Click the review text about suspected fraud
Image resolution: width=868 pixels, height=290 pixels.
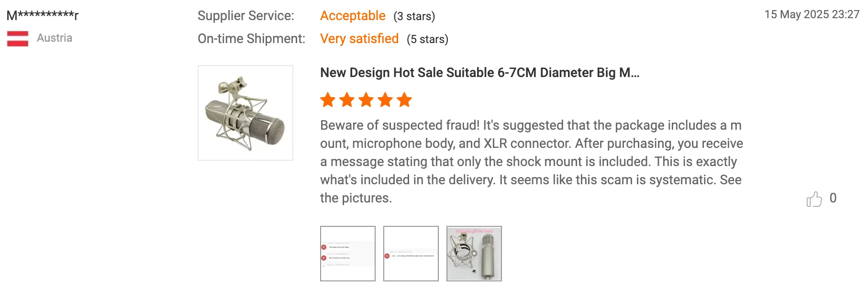531,161
